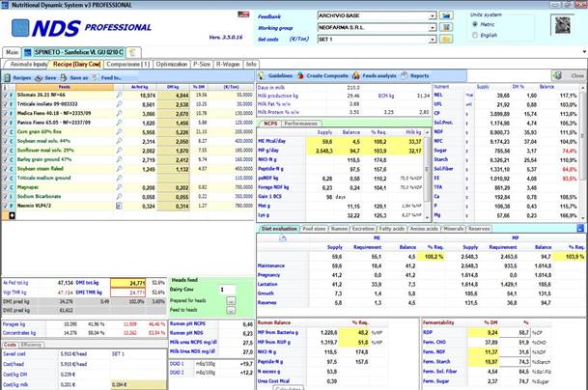
Task: Switch to the Performances tab
Action: point(300,124)
